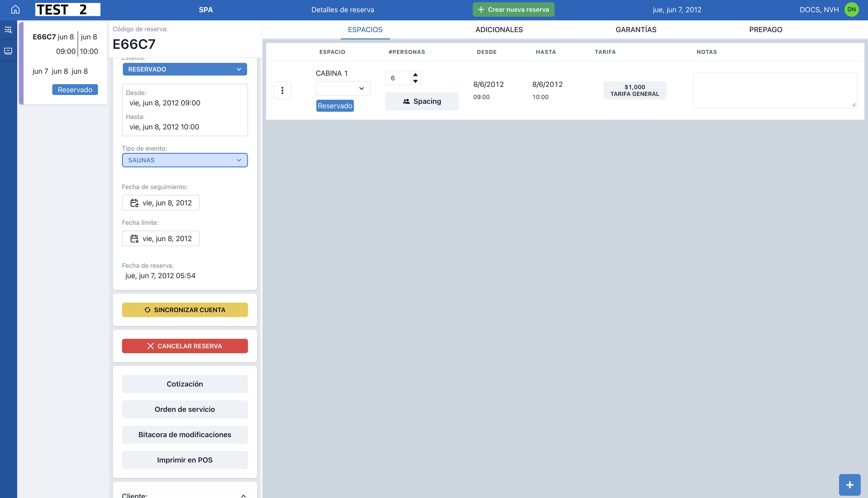Open the search list sidebar icon
This screenshot has width=868, height=498.
tap(8, 30)
